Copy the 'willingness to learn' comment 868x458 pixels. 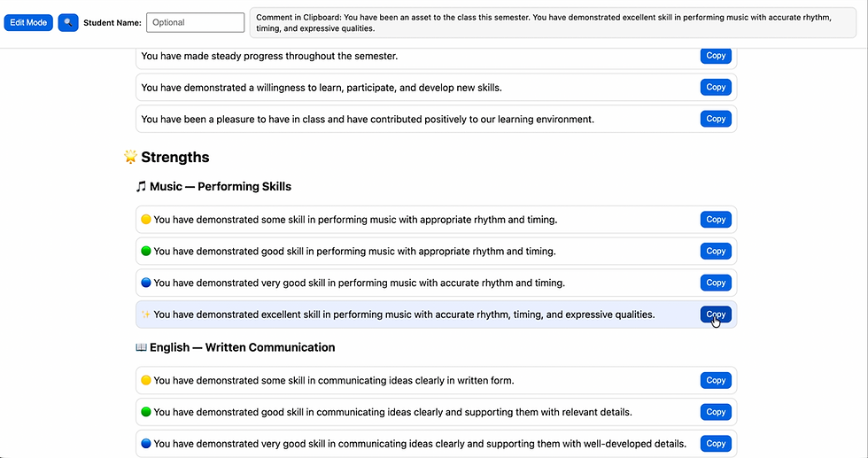[716, 87]
